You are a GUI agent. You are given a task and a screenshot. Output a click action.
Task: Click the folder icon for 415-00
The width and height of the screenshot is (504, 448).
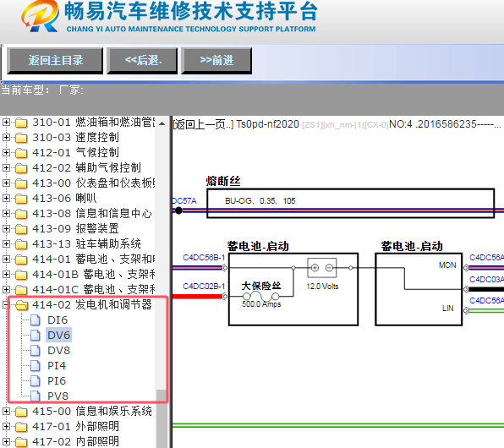tap(21, 412)
